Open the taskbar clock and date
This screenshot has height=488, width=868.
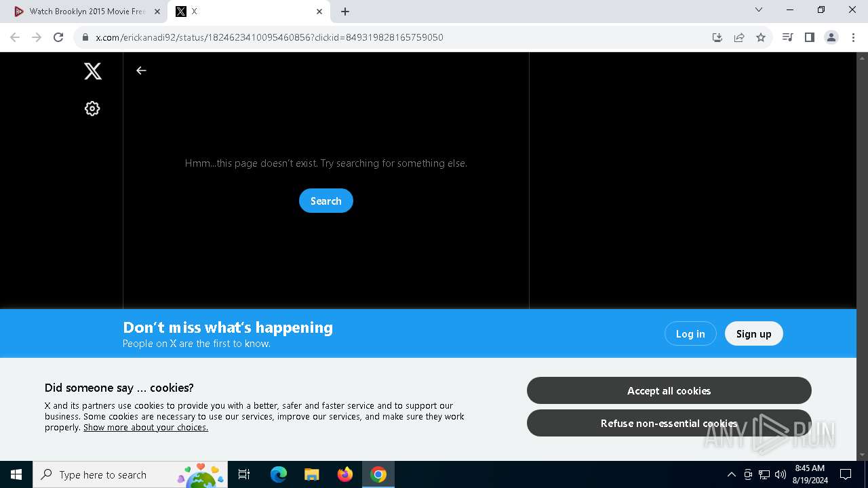810,474
